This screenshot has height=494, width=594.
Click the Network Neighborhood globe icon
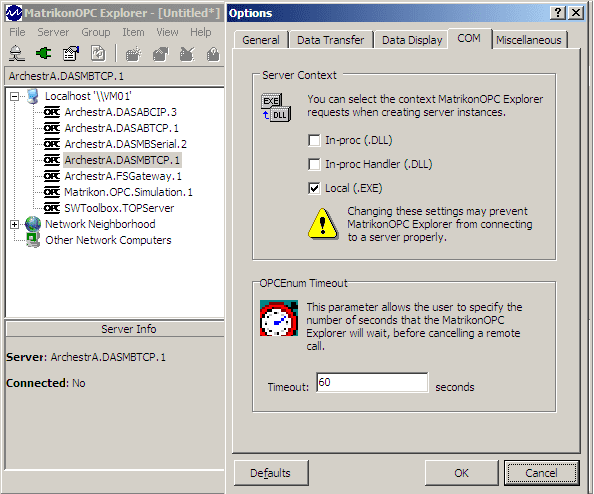click(33, 224)
